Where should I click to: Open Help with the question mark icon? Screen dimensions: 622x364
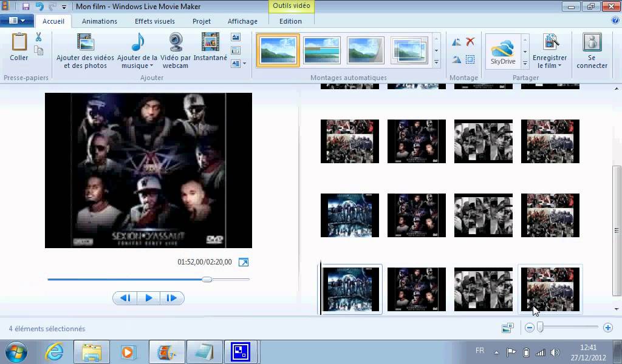point(615,21)
